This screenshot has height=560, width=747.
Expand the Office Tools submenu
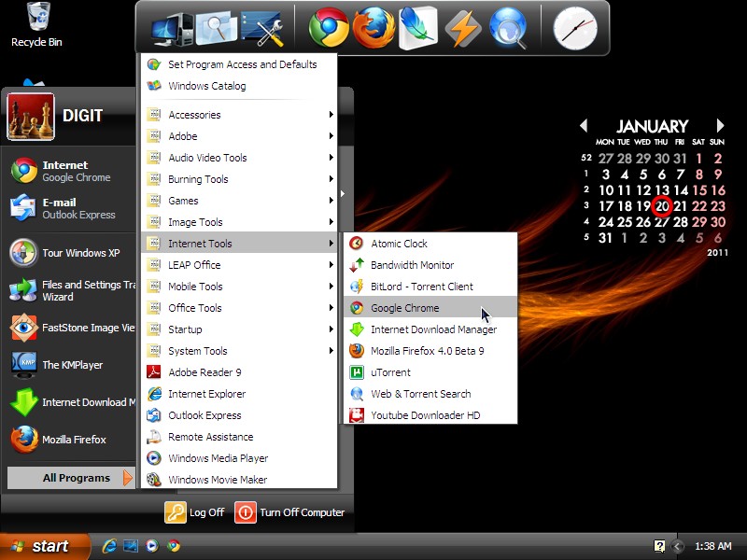pyautogui.click(x=239, y=308)
